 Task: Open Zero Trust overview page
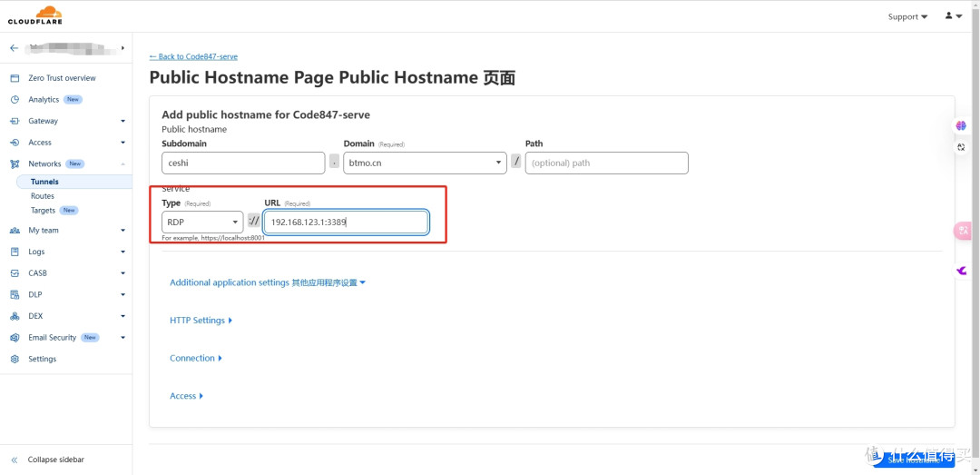coord(62,78)
